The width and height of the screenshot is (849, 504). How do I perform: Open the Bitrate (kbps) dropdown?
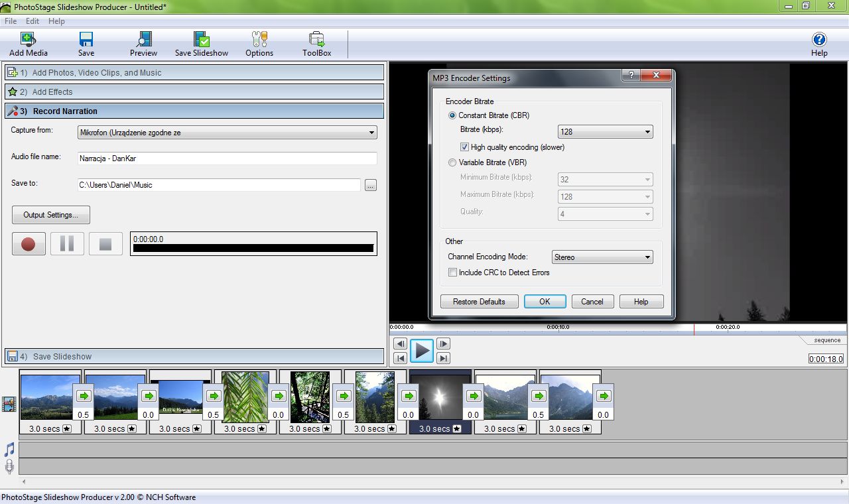coord(605,132)
